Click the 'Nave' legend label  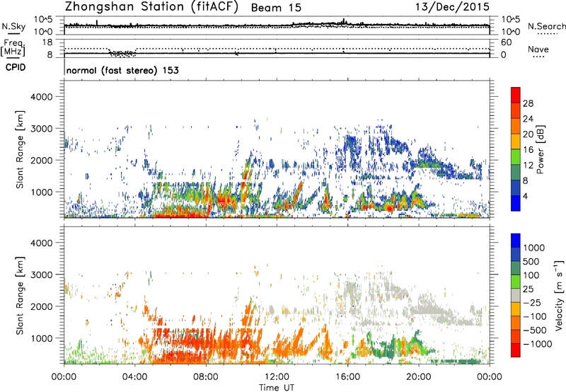(x=538, y=49)
